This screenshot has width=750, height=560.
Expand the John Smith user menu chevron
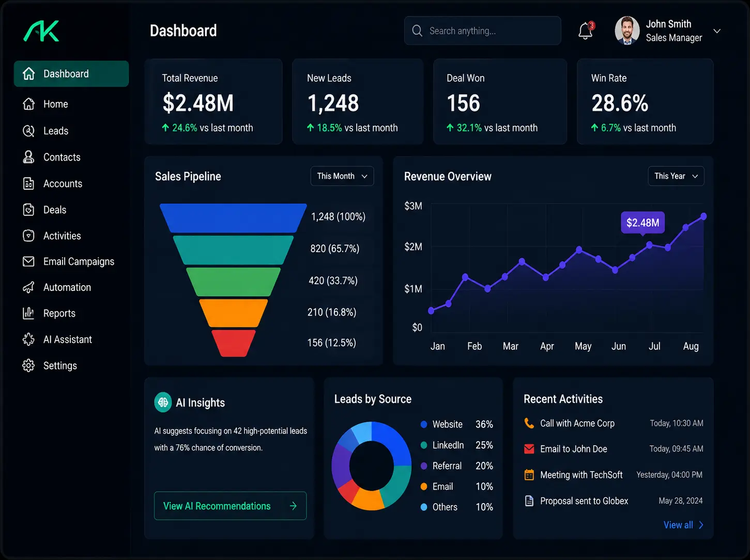(717, 31)
